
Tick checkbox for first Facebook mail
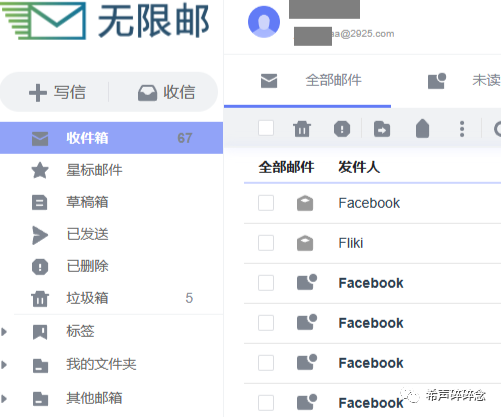pos(266,203)
